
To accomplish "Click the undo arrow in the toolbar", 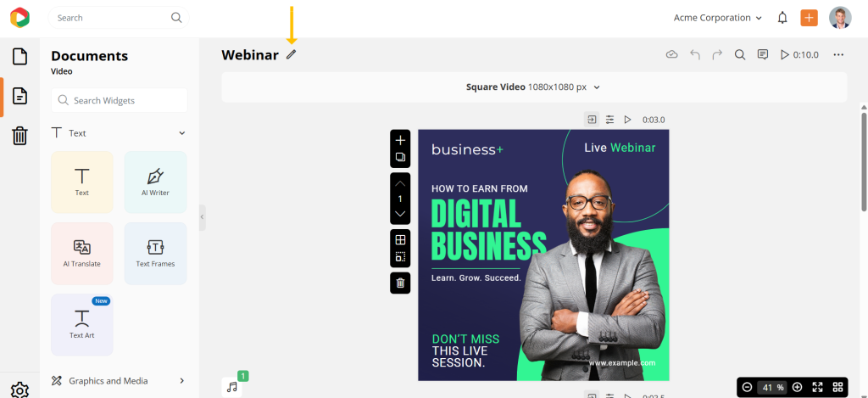I will 695,54.
